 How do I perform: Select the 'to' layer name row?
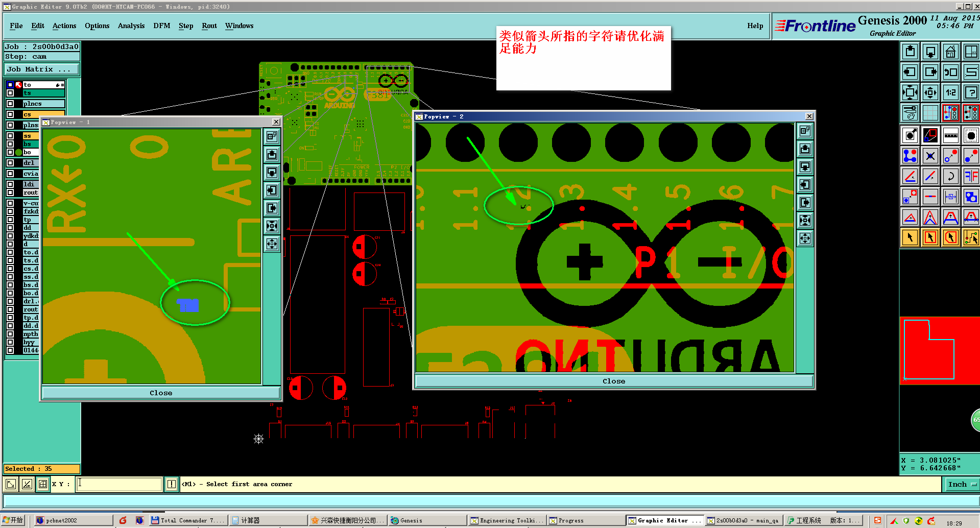(x=44, y=85)
